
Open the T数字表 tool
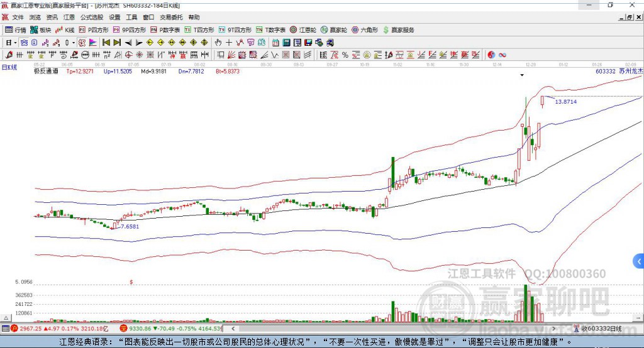point(270,30)
